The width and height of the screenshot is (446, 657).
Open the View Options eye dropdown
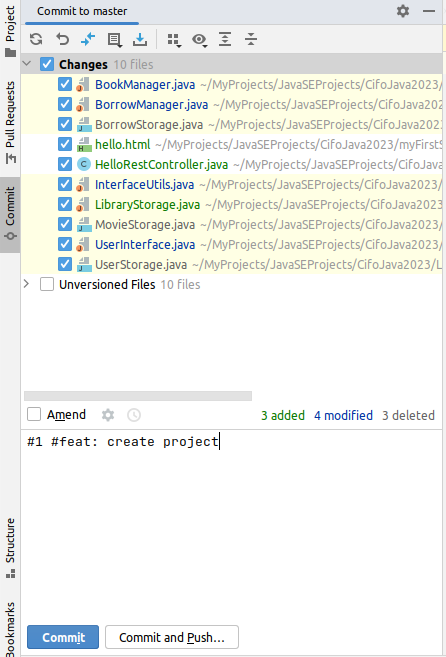(x=200, y=40)
